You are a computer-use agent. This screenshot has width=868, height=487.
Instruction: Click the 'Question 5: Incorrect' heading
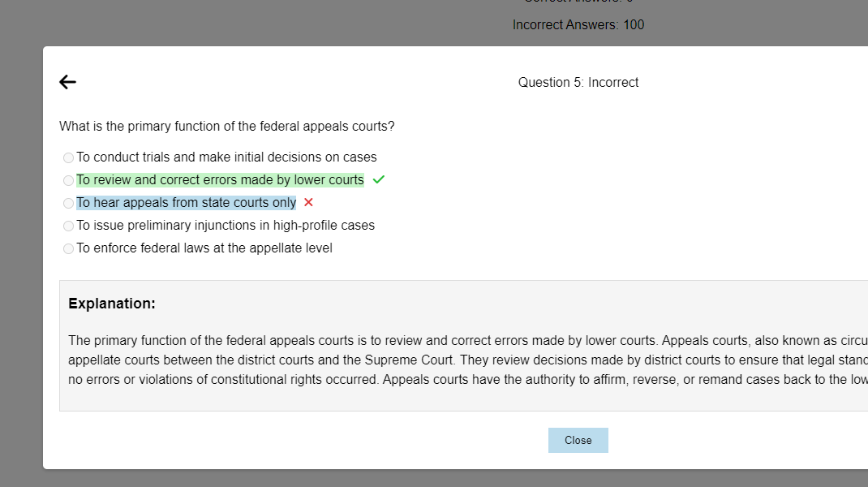[x=578, y=82]
